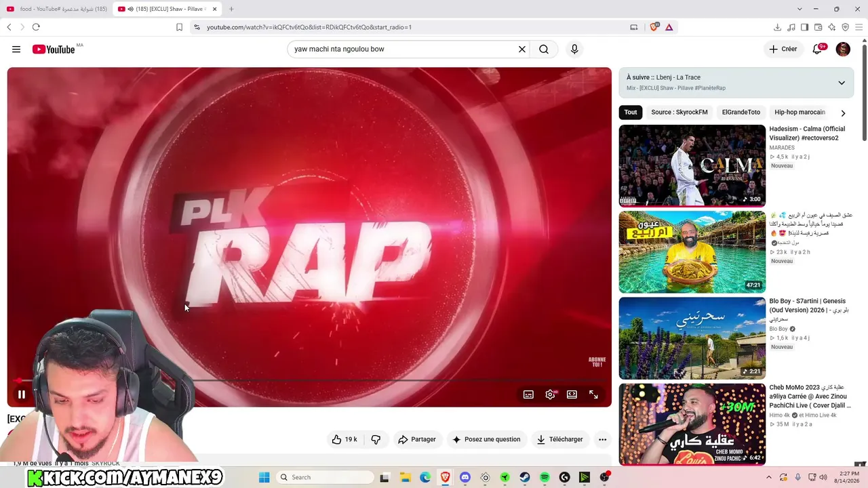This screenshot has width=868, height=488.
Task: Open the Brave Rewards triangle icon
Action: [669, 27]
